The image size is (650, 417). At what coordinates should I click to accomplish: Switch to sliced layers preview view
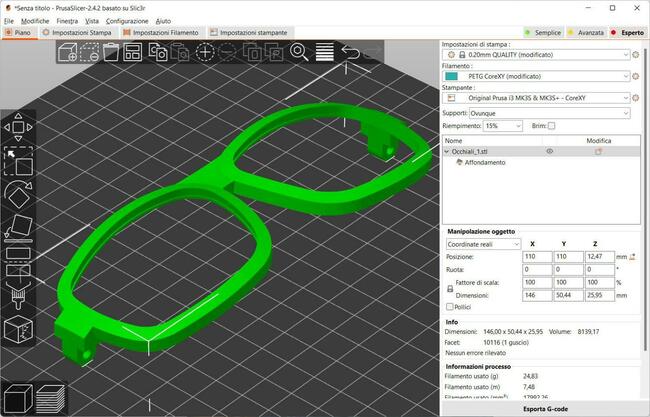[x=50, y=399]
